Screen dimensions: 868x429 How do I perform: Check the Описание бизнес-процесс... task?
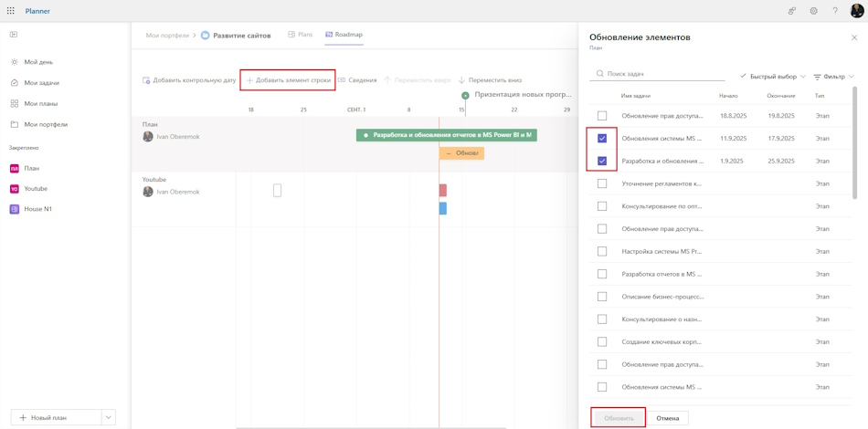pos(602,297)
